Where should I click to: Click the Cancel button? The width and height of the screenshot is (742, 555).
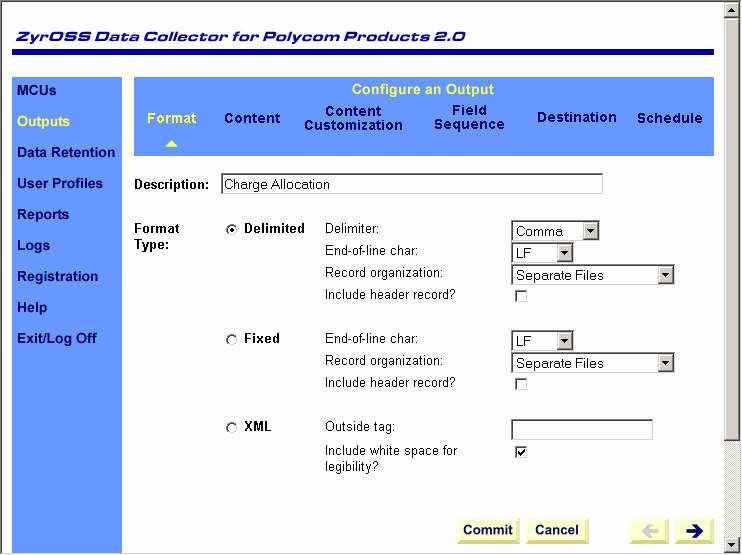coord(556,530)
